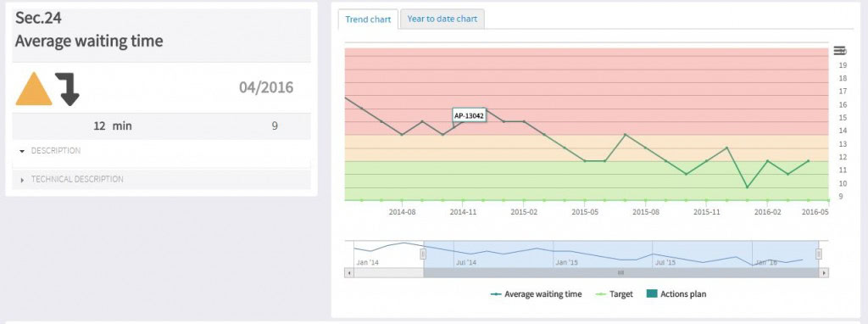Click the orange warning triangle icon

(34, 88)
